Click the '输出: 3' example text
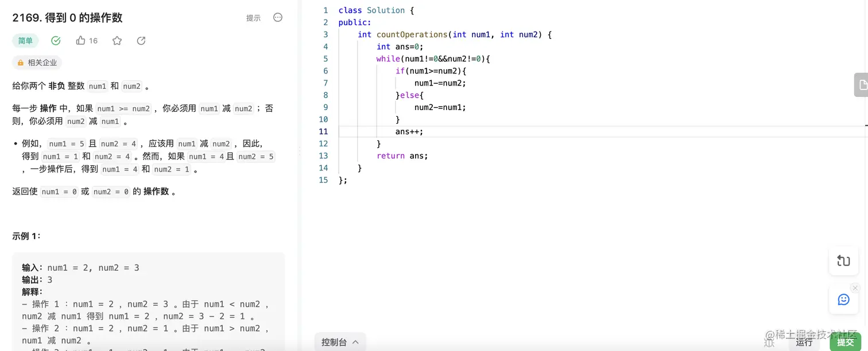The image size is (868, 351). coord(37,280)
